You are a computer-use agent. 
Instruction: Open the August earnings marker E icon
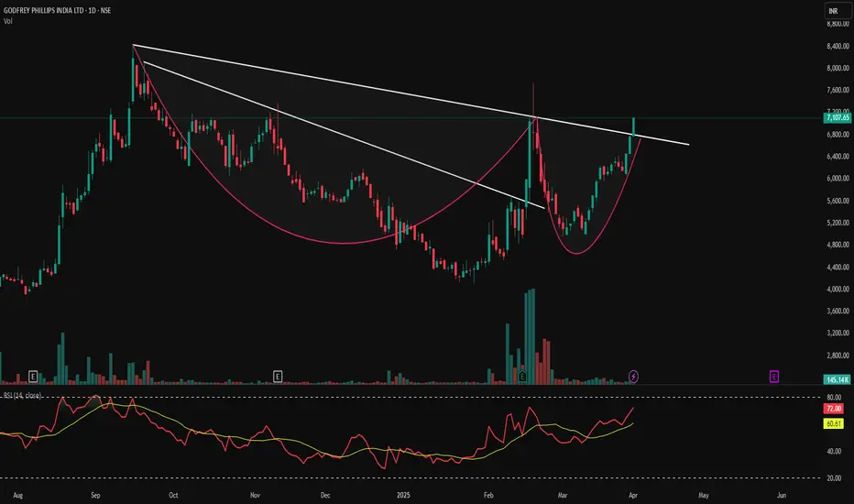33,376
